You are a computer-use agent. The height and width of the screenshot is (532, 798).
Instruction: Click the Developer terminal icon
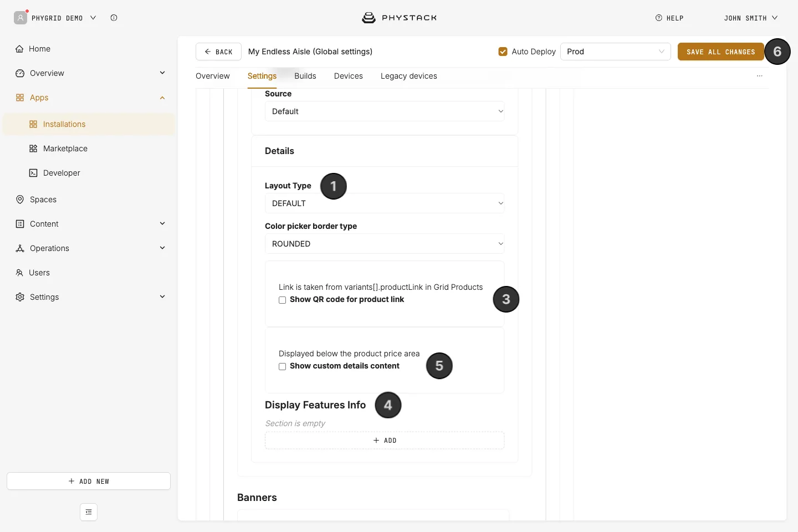click(x=33, y=173)
